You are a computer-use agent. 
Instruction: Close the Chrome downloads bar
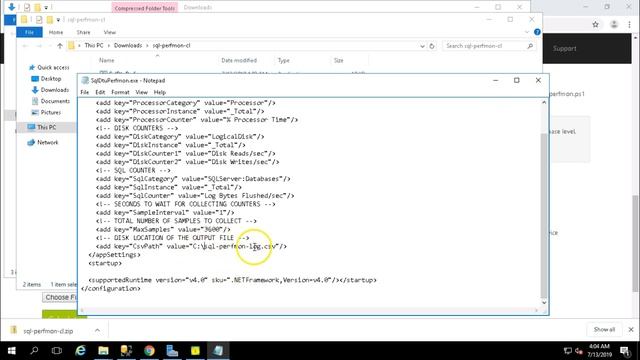[x=631, y=329]
